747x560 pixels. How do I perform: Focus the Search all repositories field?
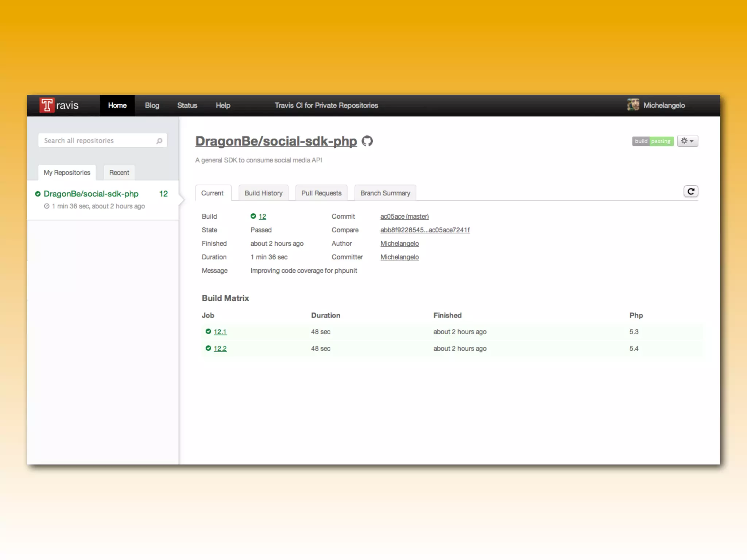[97, 141]
